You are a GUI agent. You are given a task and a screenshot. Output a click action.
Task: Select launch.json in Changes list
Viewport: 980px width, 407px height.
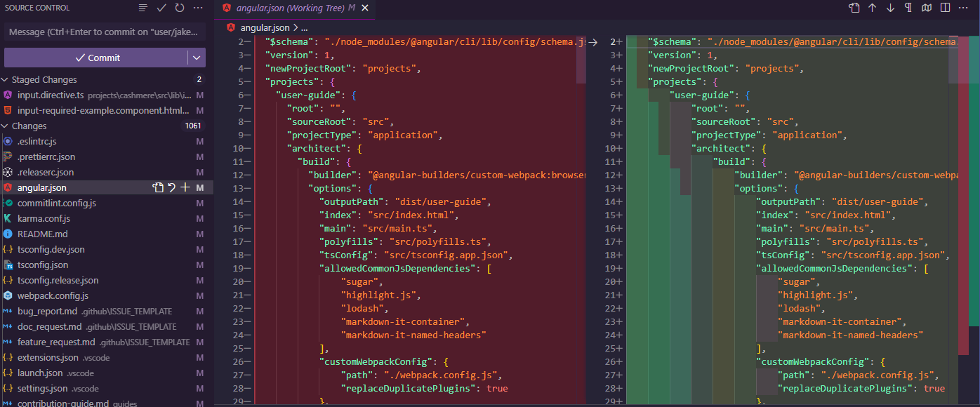[x=107, y=373]
